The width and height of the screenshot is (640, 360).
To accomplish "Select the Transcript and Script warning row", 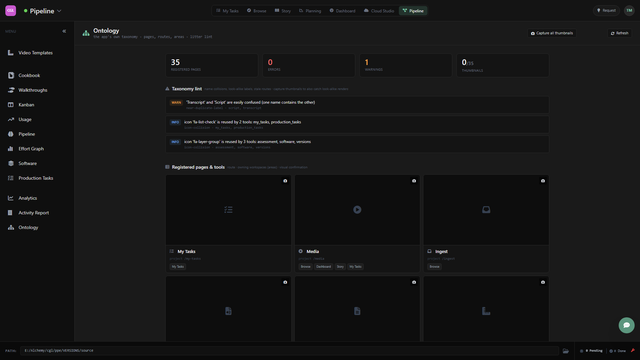I will point(357,105).
